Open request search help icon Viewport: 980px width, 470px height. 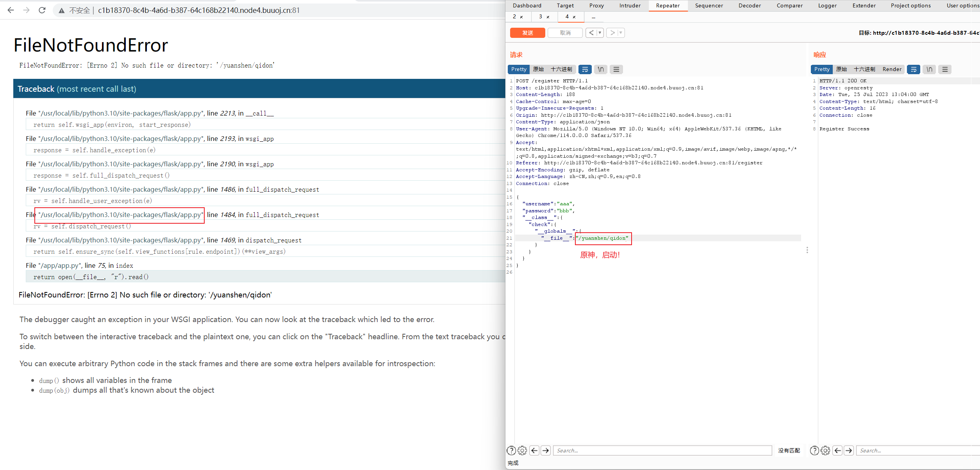tap(511, 450)
